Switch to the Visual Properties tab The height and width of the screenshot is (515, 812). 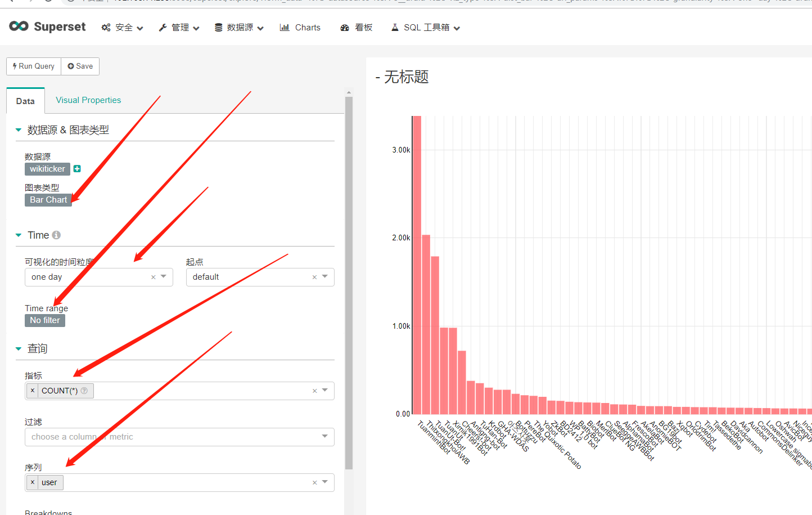[88, 100]
